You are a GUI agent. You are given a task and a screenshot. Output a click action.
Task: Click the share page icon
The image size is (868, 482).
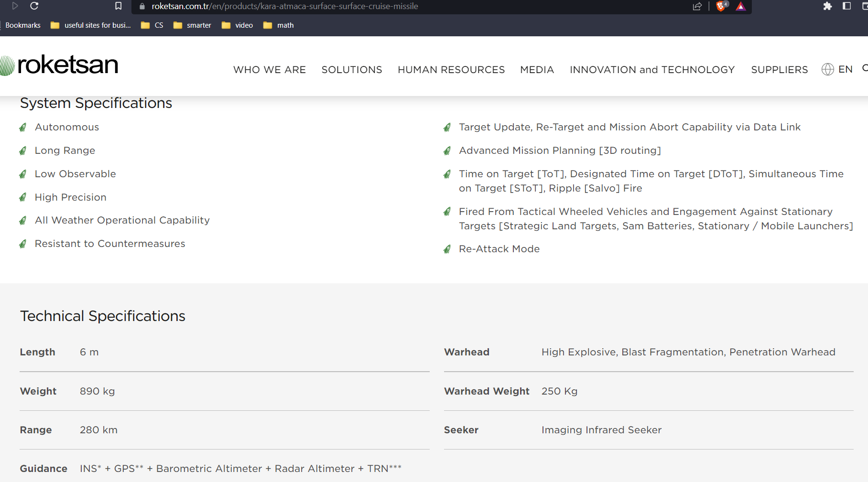697,6
